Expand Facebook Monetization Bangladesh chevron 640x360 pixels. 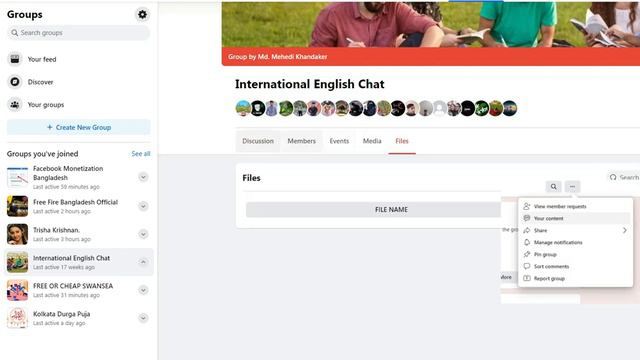tap(143, 177)
